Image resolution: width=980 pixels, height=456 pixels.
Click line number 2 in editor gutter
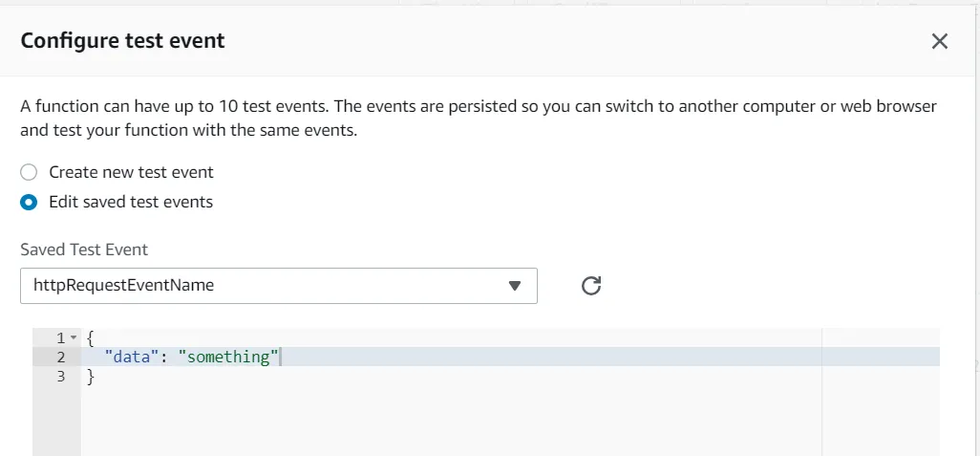tap(60, 357)
